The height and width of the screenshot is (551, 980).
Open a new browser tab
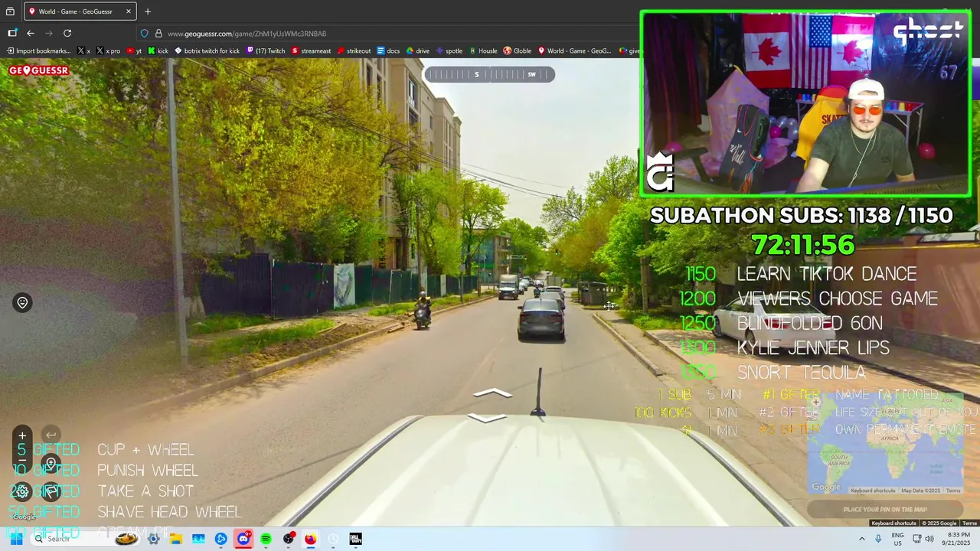click(148, 11)
